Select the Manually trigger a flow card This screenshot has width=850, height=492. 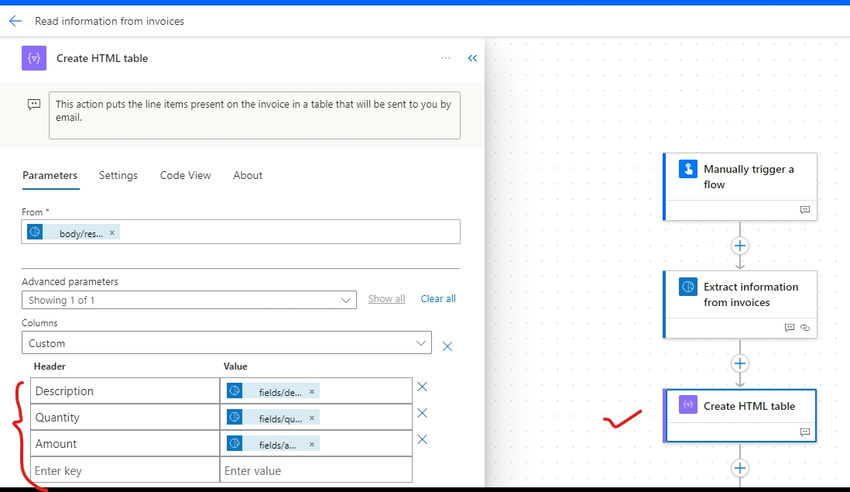click(x=740, y=186)
